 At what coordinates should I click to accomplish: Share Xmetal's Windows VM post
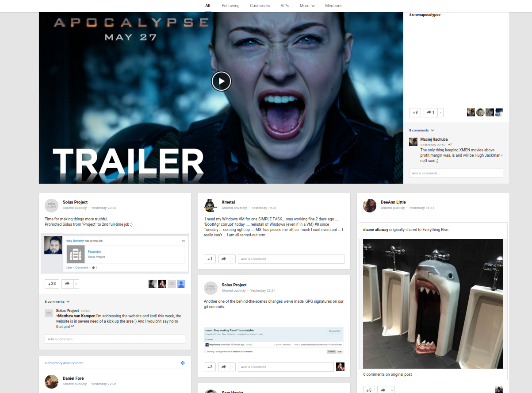[224, 259]
